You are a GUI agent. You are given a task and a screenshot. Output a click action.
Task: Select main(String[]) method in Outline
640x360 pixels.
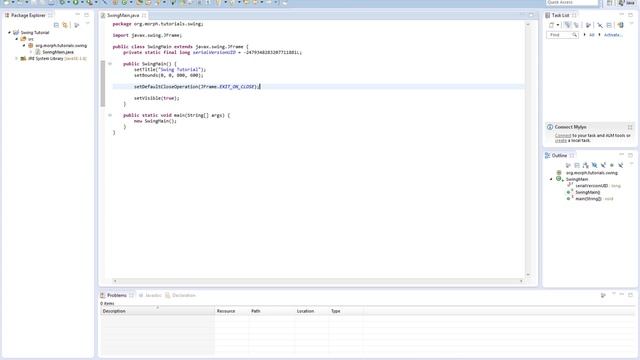click(x=588, y=199)
